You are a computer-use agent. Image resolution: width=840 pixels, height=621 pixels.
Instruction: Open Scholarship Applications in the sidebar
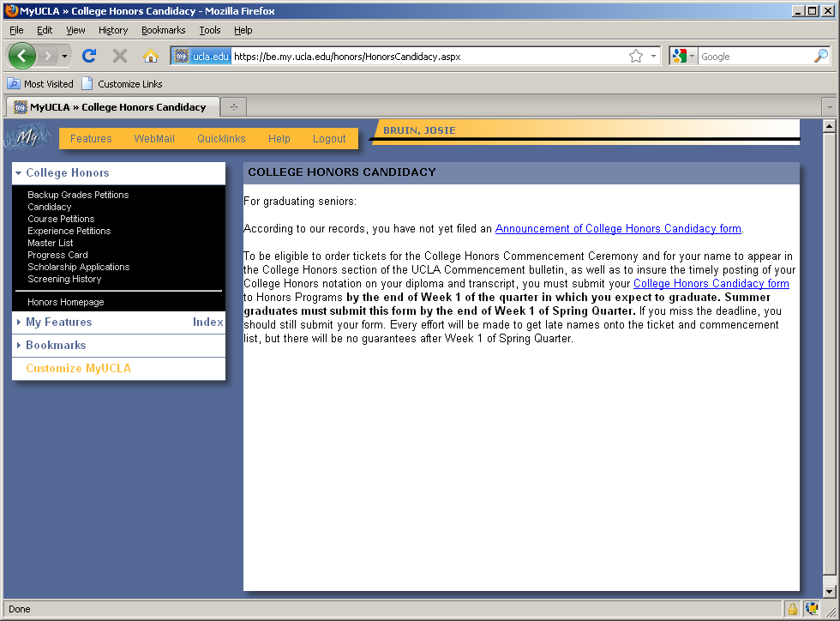tap(78, 268)
